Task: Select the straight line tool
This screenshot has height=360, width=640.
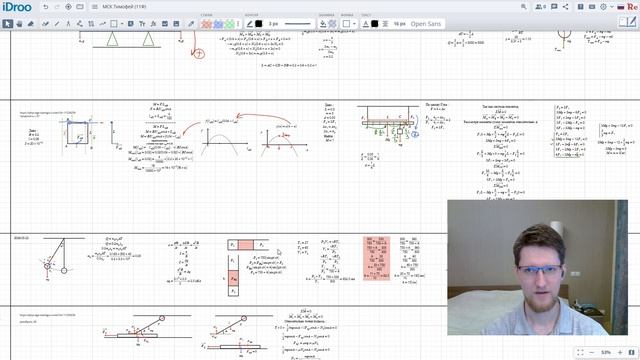Action: pyautogui.click(x=57, y=24)
